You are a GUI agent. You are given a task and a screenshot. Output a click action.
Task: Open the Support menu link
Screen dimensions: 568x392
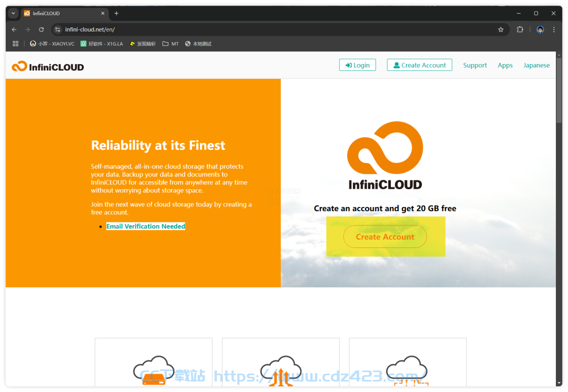475,65
